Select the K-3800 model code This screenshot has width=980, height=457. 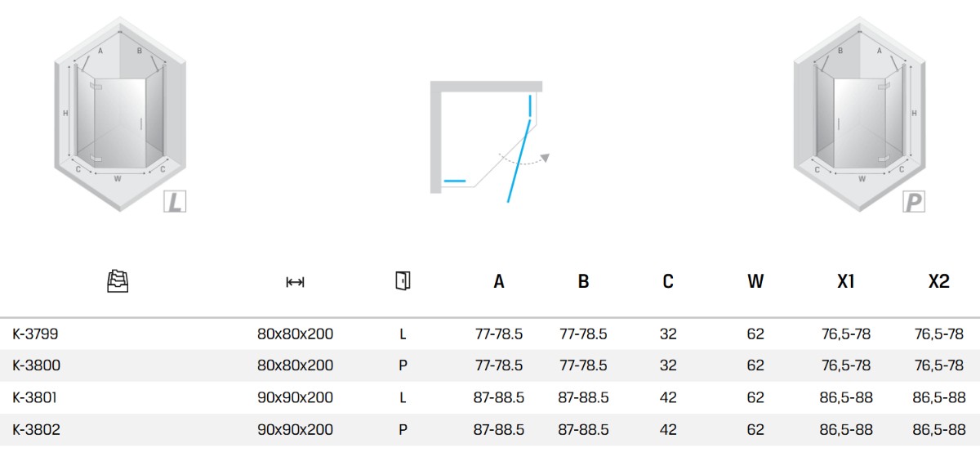(36, 365)
